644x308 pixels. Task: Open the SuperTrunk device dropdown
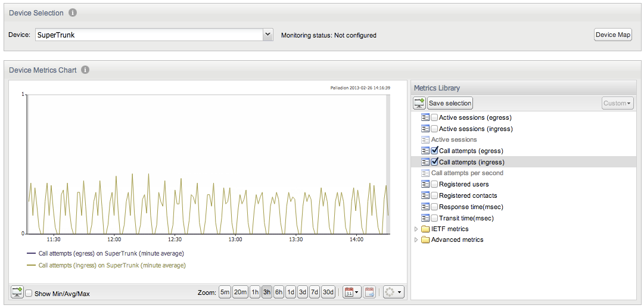click(x=267, y=35)
